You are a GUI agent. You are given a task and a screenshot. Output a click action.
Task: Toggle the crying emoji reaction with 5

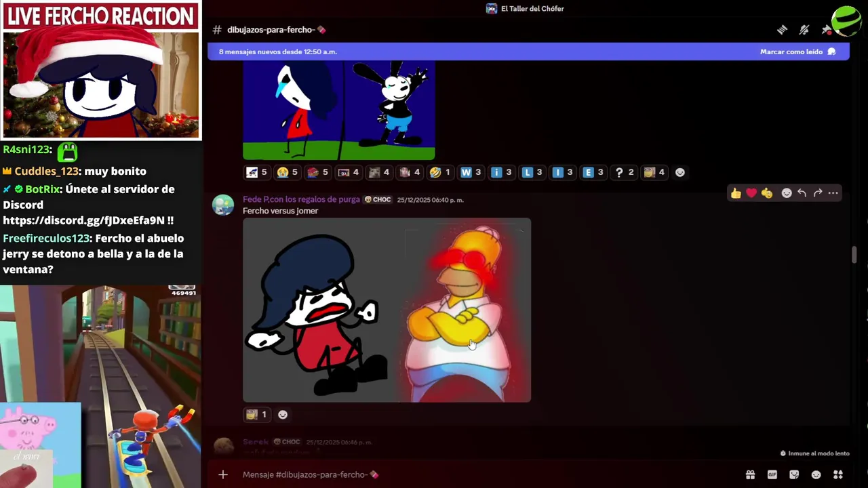(x=287, y=172)
